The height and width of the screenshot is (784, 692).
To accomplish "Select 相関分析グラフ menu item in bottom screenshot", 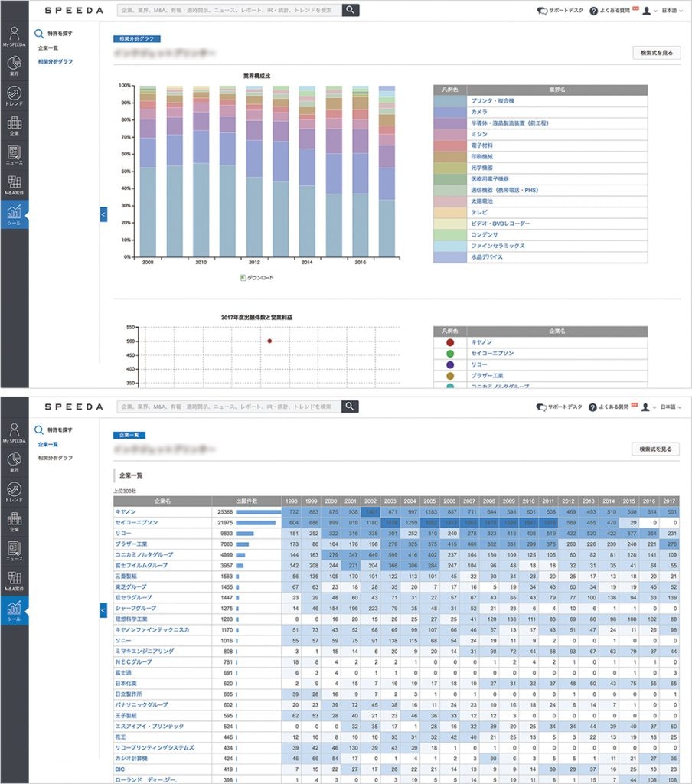I will pos(56,458).
